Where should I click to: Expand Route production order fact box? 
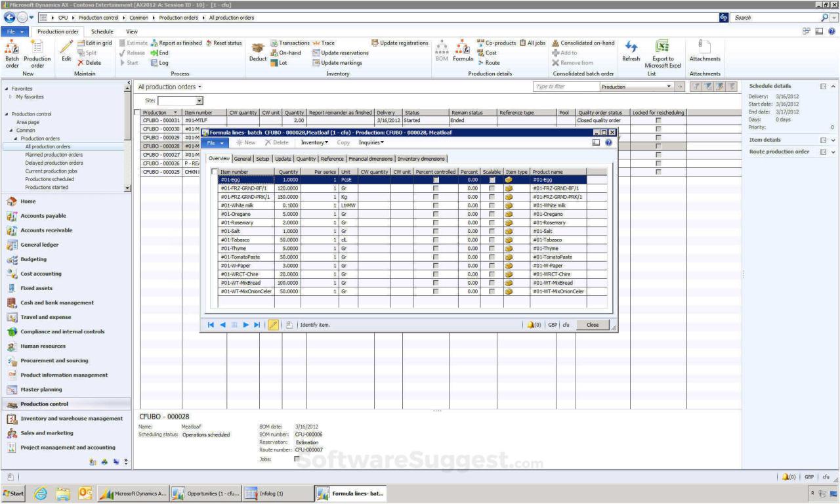833,152
